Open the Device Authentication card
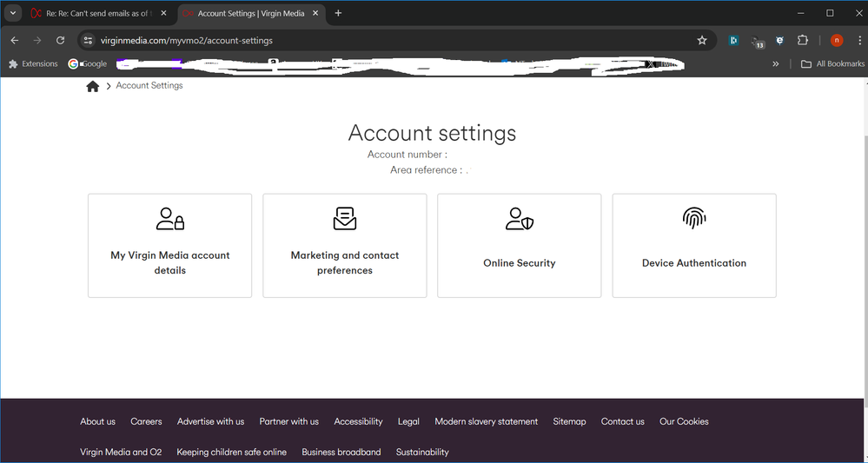The width and height of the screenshot is (868, 463). tap(694, 246)
